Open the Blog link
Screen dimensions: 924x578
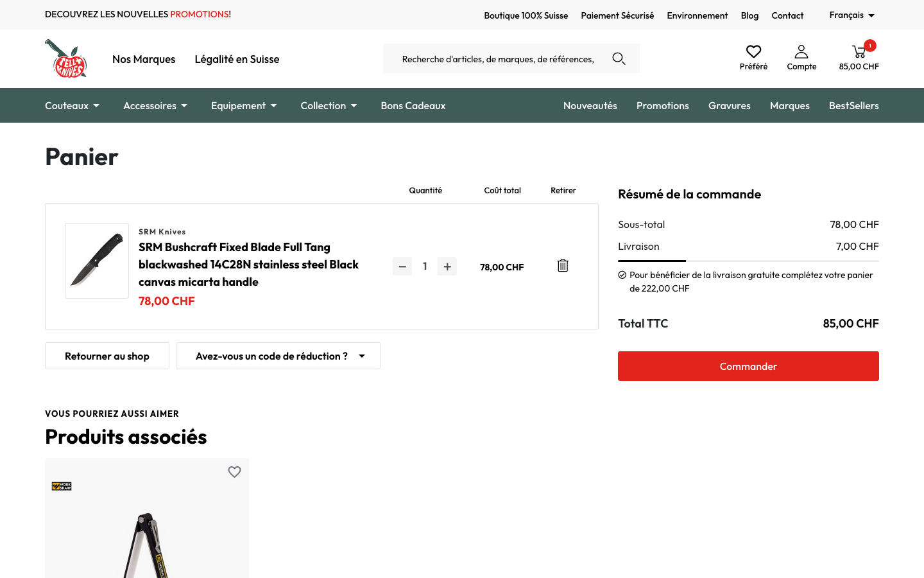pyautogui.click(x=749, y=15)
